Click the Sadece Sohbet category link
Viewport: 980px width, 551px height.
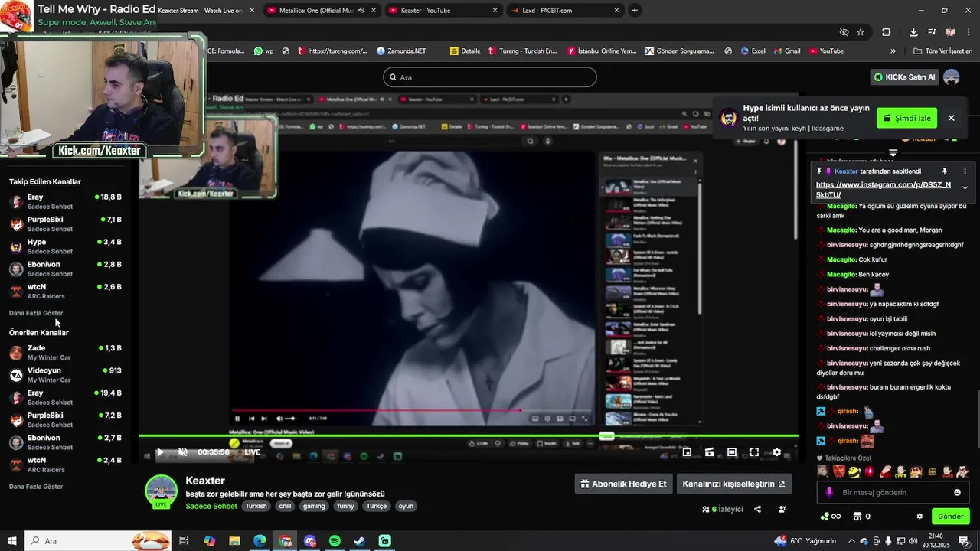pos(211,506)
